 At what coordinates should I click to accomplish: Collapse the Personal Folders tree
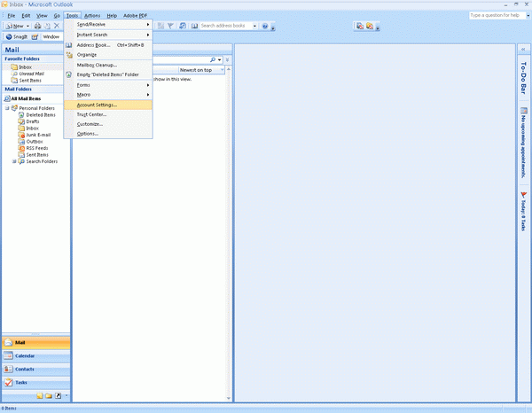click(x=7, y=108)
